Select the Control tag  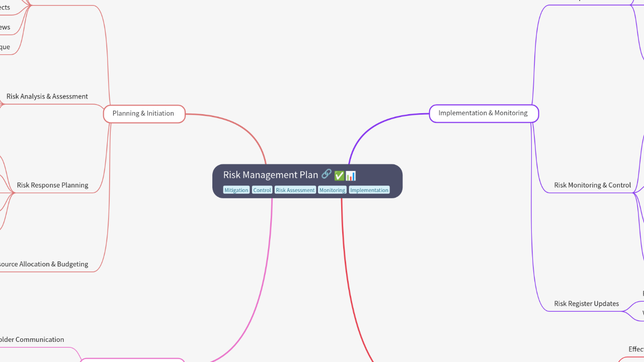point(262,190)
